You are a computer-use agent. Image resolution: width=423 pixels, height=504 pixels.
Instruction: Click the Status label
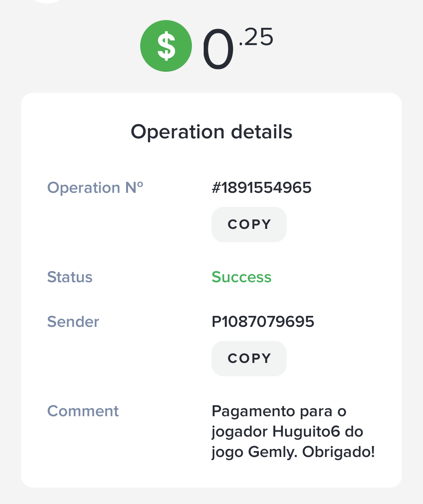[70, 277]
